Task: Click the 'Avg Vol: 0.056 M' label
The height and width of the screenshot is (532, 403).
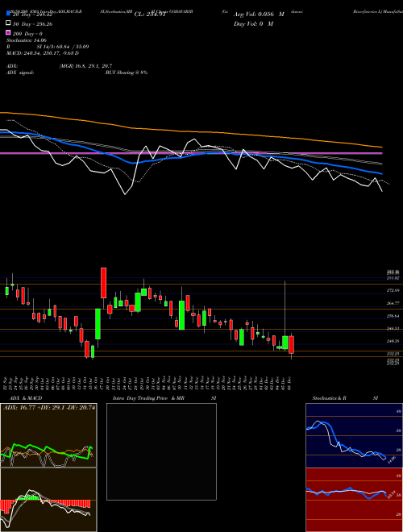Action: 259,15
